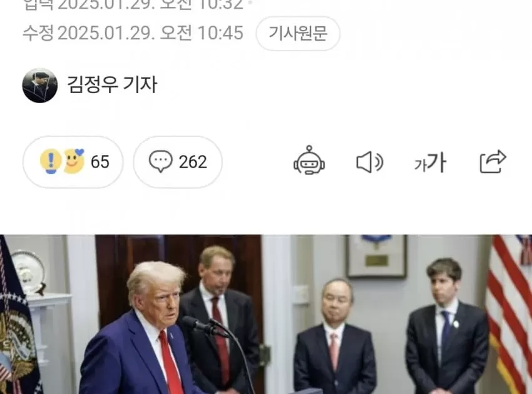Image resolution: width=532 pixels, height=394 pixels.
Task: Click the 수정 2025.01.29. 오전 10:45 timestamp
Action: pyautogui.click(x=133, y=33)
